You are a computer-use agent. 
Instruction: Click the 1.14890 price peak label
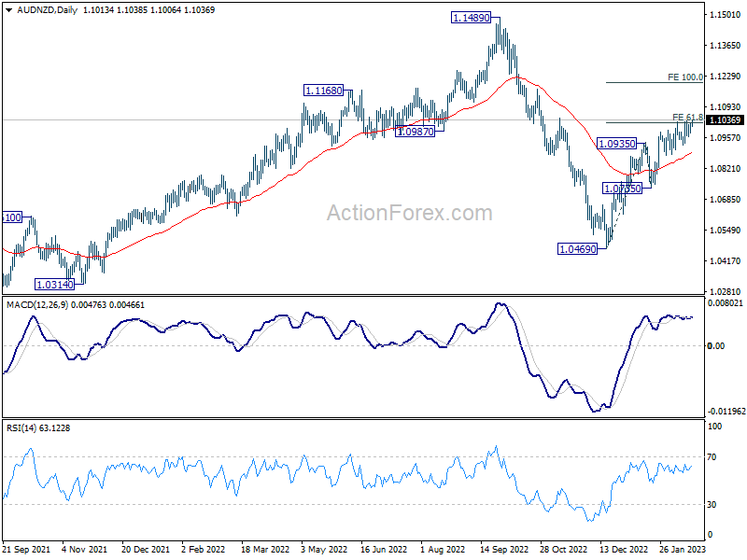(472, 18)
